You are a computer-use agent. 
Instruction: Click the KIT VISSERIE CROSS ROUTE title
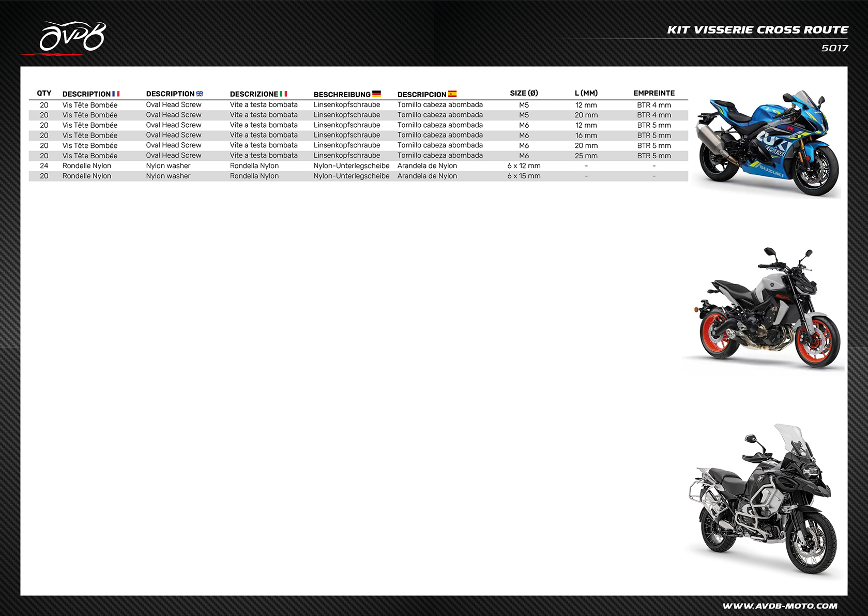pos(757,29)
